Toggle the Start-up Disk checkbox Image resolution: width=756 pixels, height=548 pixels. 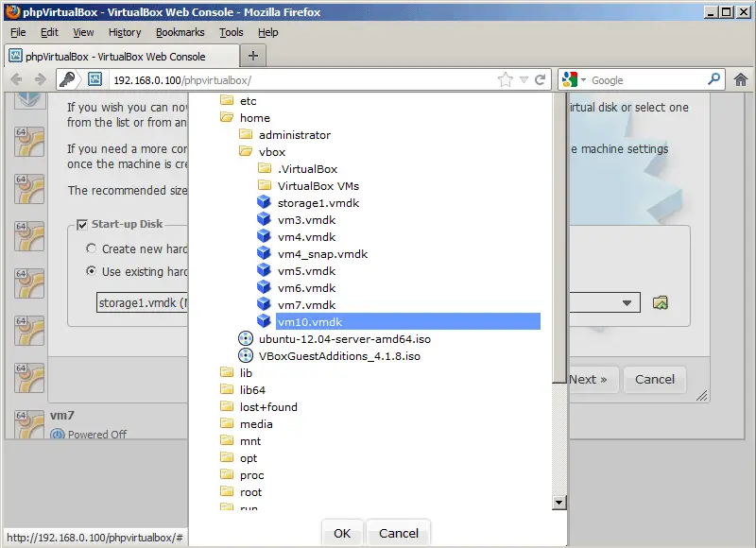(82, 225)
